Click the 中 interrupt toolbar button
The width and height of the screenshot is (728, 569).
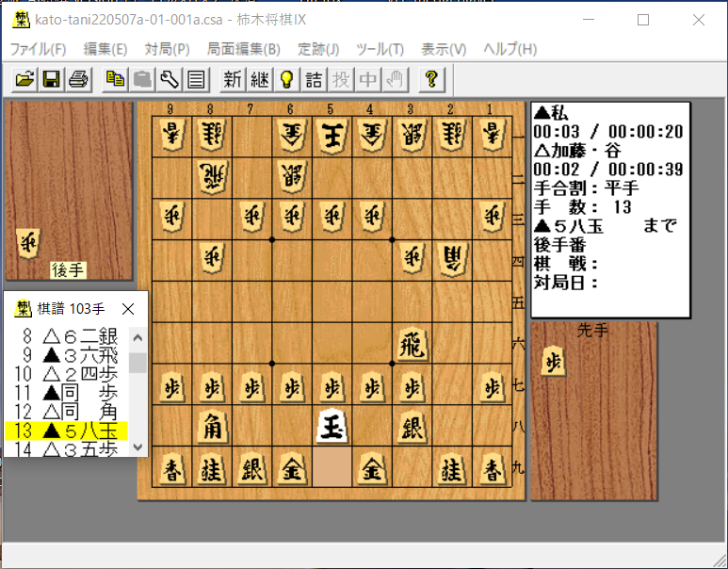[367, 79]
